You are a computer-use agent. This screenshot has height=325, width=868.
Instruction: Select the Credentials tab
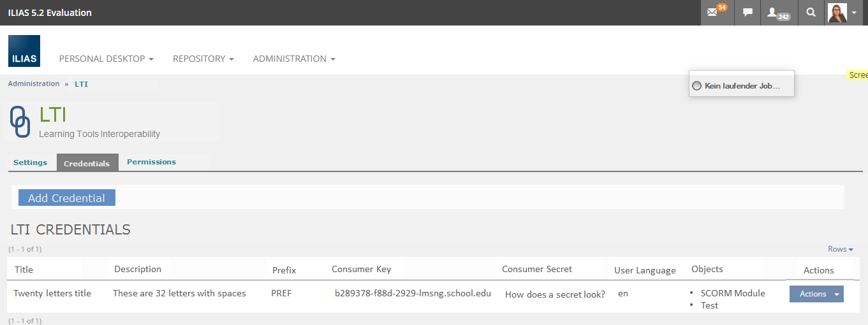tap(87, 163)
